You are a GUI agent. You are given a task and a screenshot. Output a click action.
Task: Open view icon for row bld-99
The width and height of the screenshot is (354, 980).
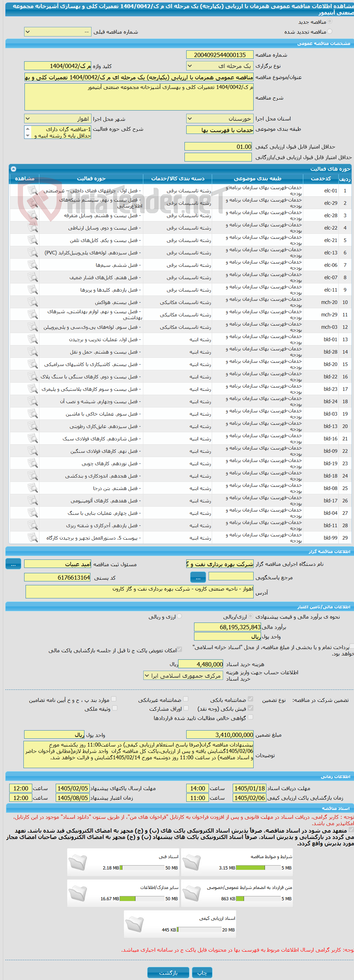pos(33,538)
